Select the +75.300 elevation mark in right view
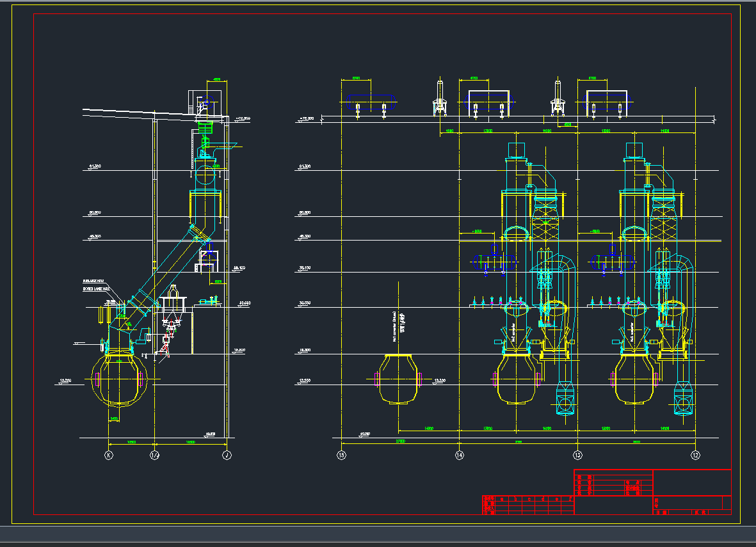This screenshot has height=547, width=756. 306,118
